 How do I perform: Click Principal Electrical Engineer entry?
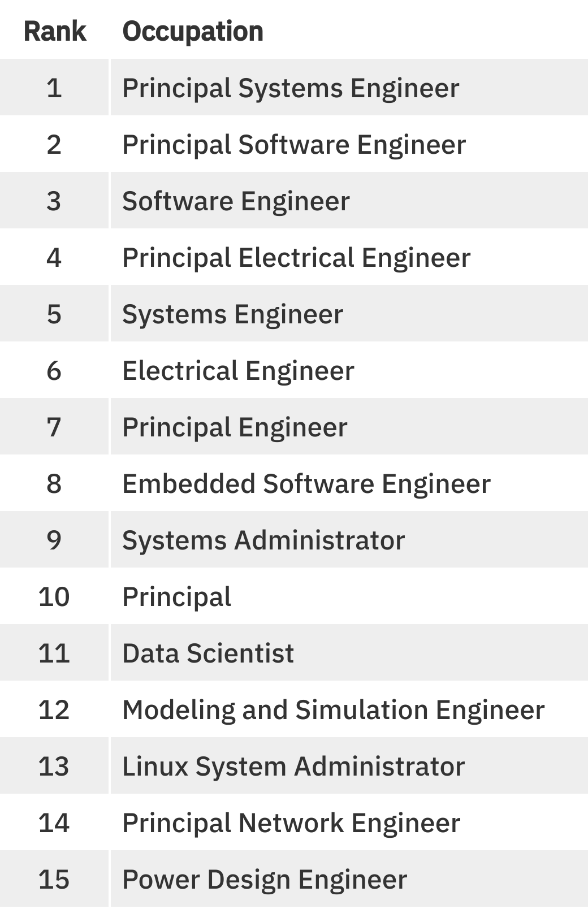[x=296, y=258]
